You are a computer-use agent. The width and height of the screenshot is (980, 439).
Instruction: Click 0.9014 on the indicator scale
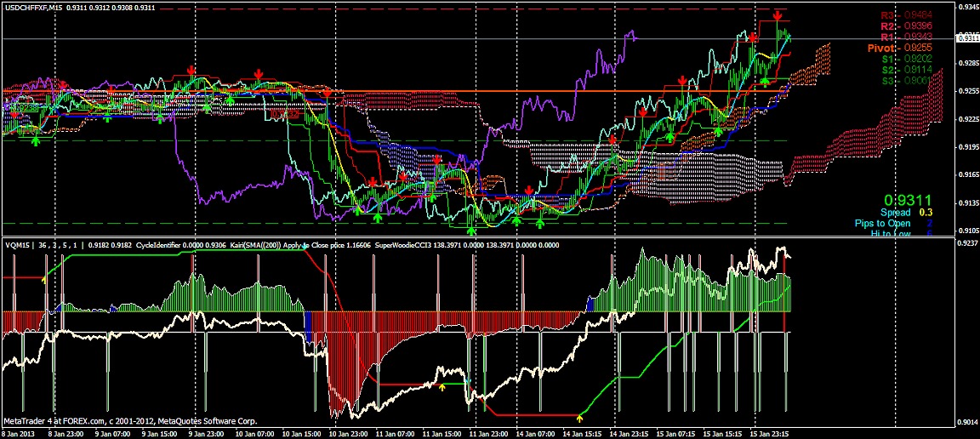966,421
